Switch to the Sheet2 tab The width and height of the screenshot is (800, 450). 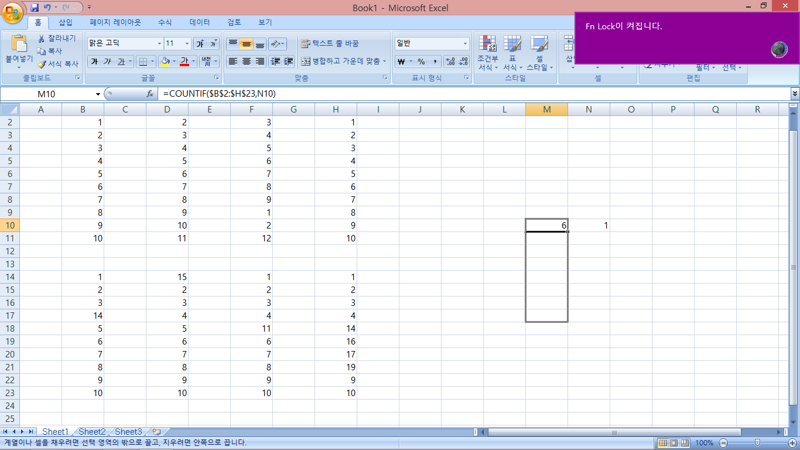pos(92,432)
